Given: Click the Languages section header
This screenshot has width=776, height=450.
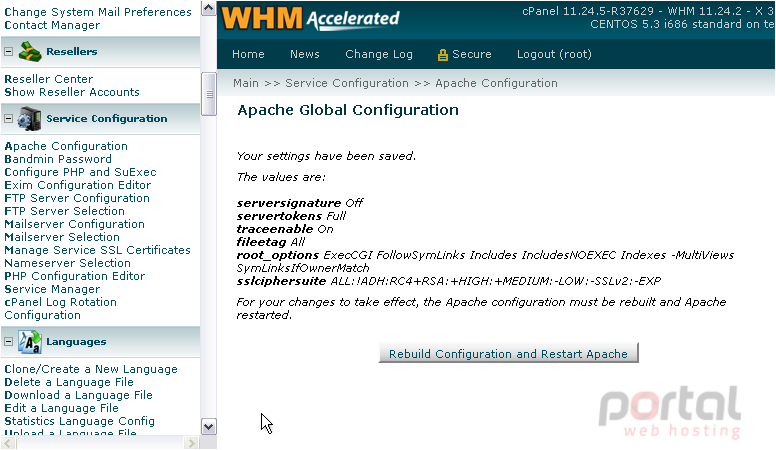Looking at the screenshot, I should (x=100, y=342).
